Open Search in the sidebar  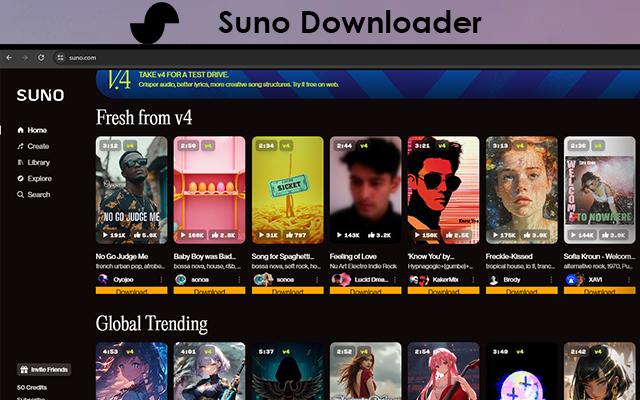click(33, 195)
